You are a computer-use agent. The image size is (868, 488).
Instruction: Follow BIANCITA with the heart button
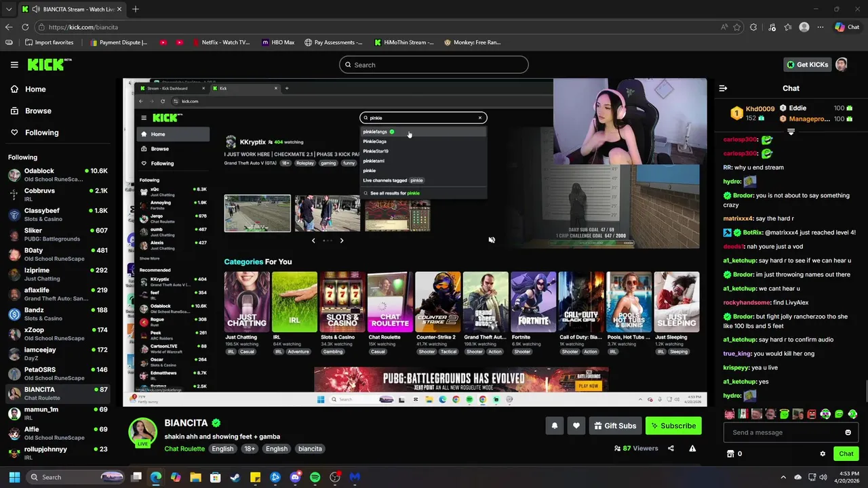point(576,426)
